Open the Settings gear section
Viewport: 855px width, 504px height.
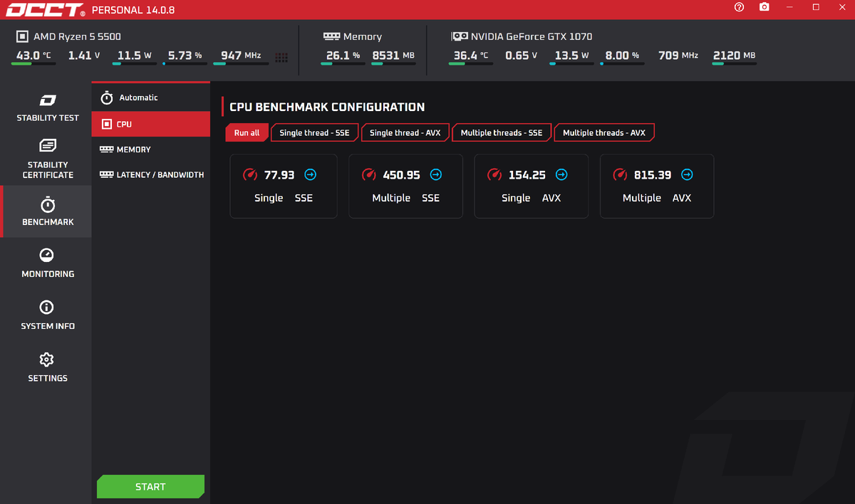[48, 367]
